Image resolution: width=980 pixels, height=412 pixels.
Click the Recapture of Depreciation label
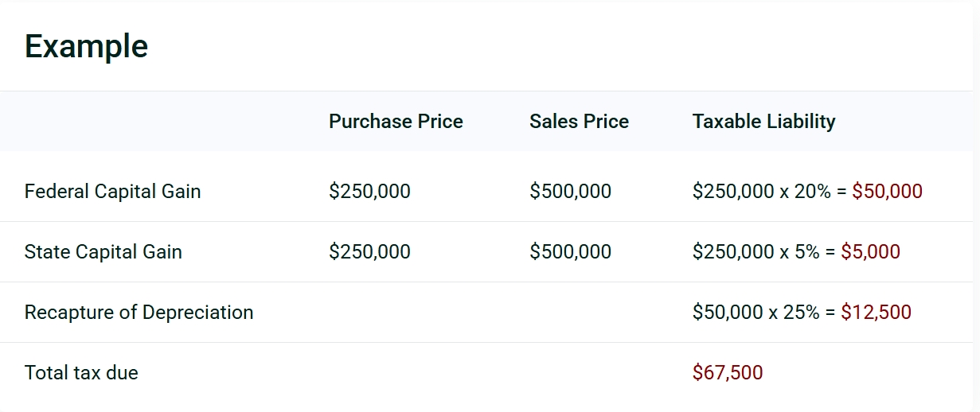tap(139, 313)
